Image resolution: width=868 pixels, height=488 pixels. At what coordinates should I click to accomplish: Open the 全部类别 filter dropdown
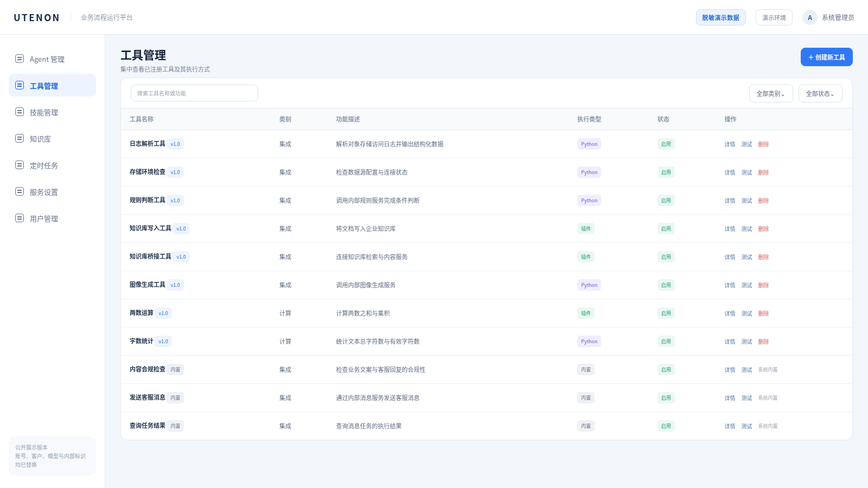click(x=771, y=93)
